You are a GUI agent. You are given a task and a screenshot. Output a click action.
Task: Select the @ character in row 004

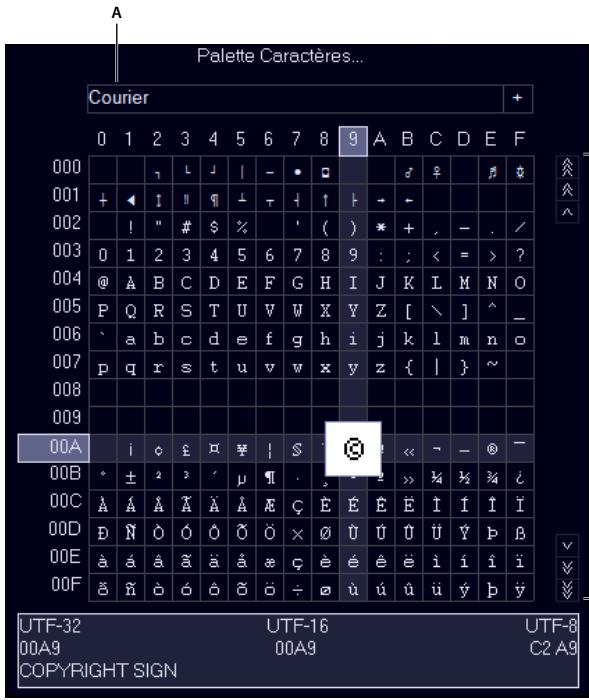103,282
